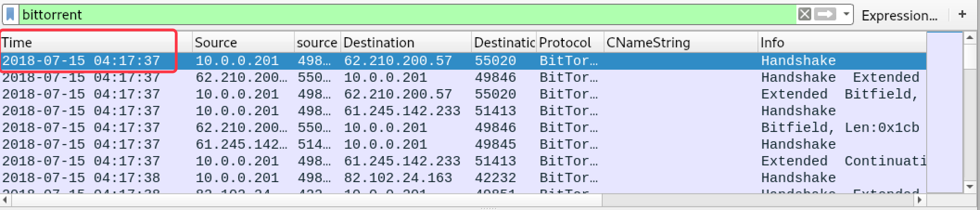Select packet row with Extended Bitfield info
This screenshot has height=210, width=980.
coord(463,94)
